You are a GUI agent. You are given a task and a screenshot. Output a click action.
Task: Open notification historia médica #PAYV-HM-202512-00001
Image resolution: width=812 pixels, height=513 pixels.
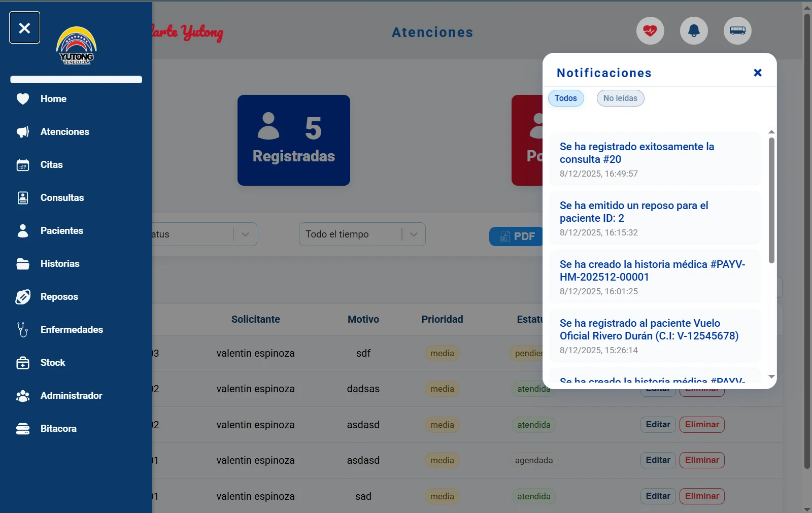[655, 277]
